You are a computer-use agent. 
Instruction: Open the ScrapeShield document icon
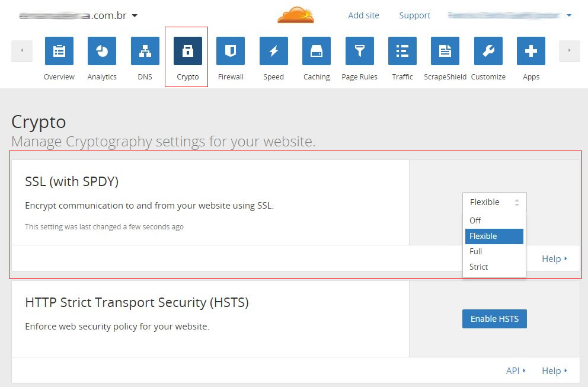click(x=445, y=51)
